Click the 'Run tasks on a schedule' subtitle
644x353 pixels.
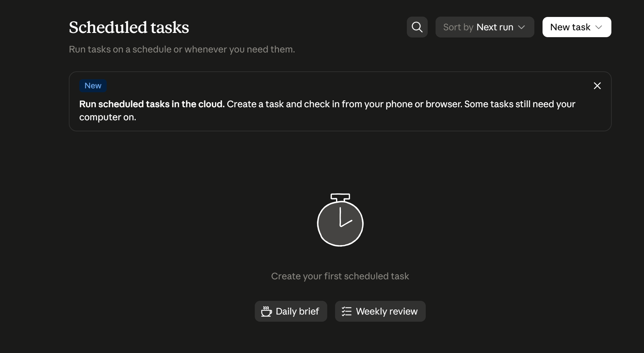(182, 49)
